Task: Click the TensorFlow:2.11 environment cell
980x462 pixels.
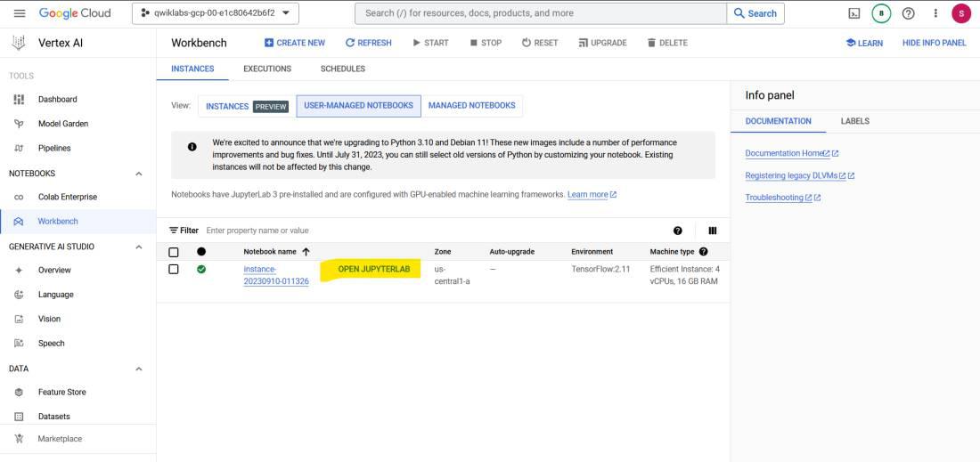Action: [600, 269]
